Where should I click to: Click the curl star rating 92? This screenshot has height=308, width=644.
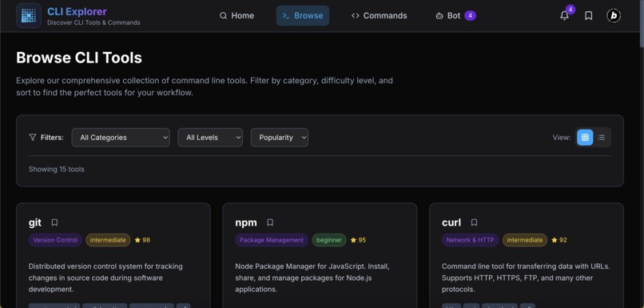[x=559, y=240]
